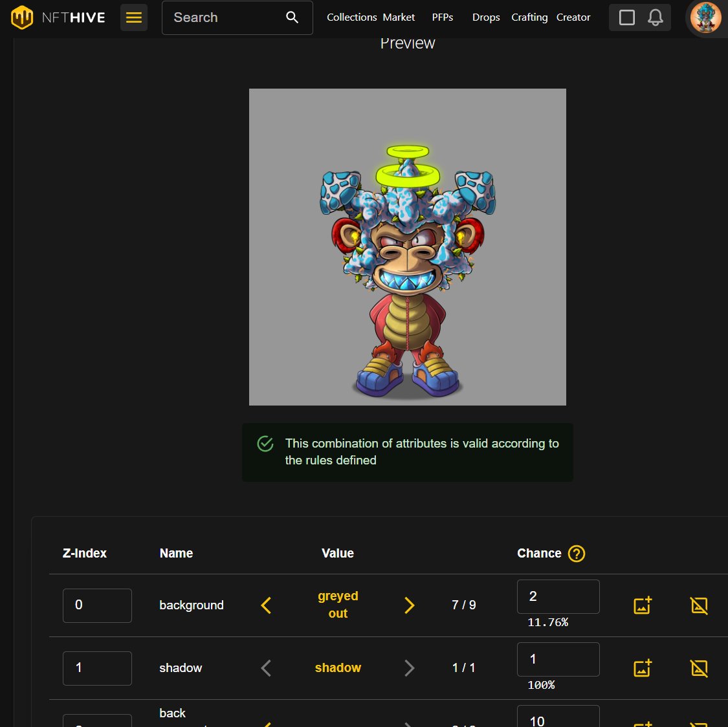Click the square icon beside notifications
The height and width of the screenshot is (727, 728).
[627, 17]
